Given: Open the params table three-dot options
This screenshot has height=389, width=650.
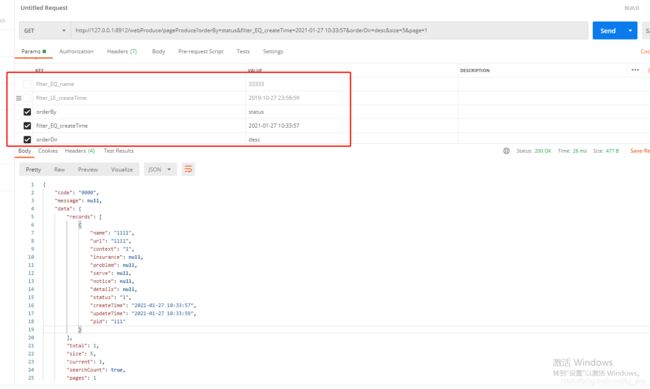Looking at the screenshot, I should (x=635, y=70).
